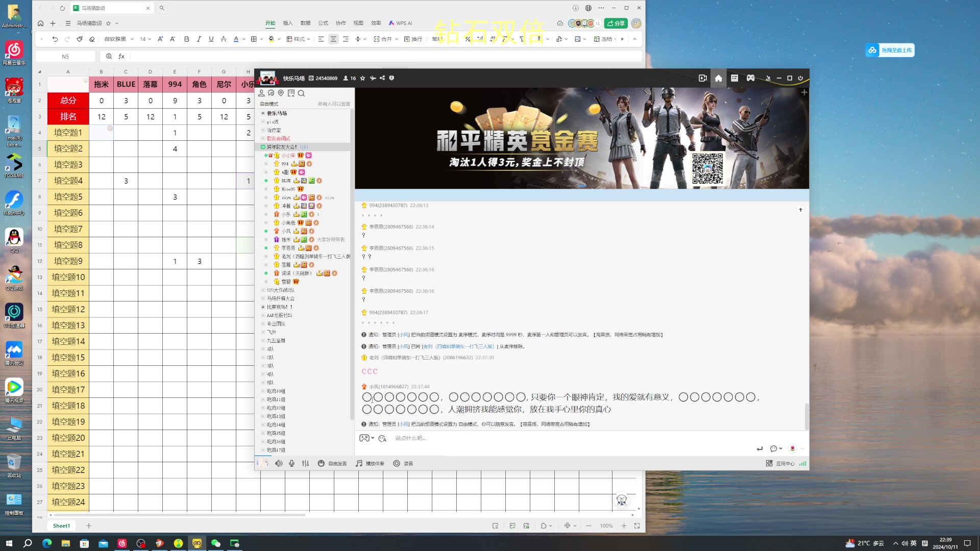Toggle underline formatting in the spreadsheet

click(211, 39)
